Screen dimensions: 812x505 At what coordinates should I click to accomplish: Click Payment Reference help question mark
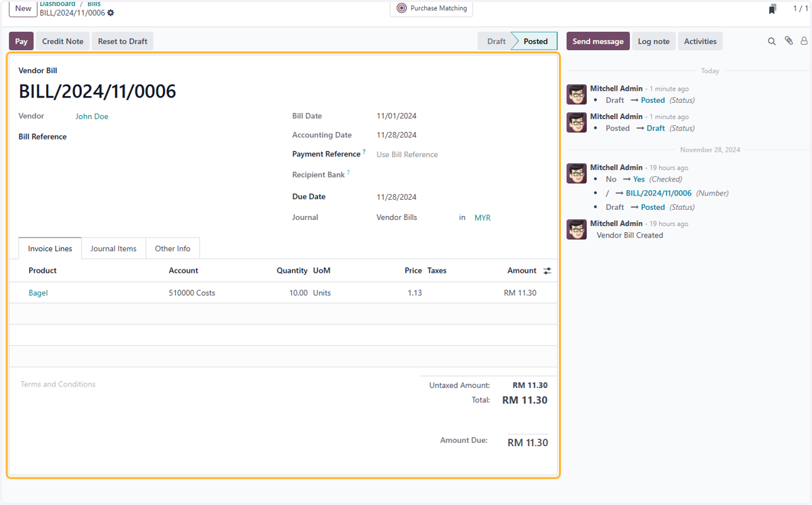364,152
